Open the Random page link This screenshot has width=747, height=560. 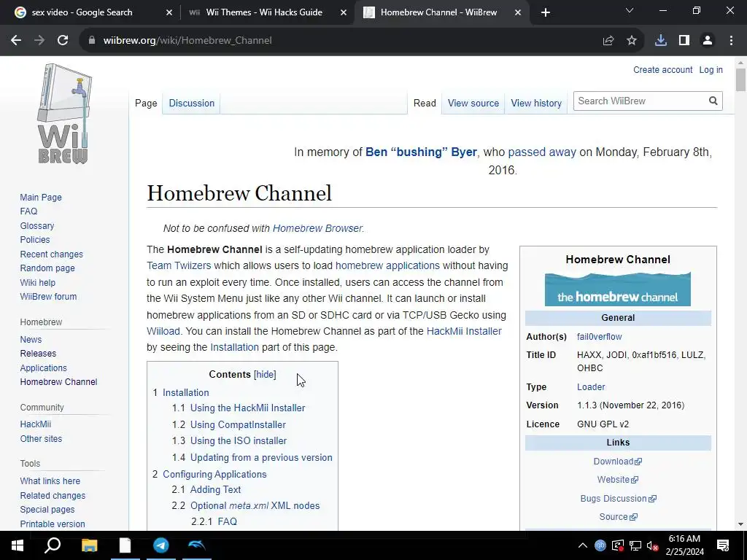[47, 268]
